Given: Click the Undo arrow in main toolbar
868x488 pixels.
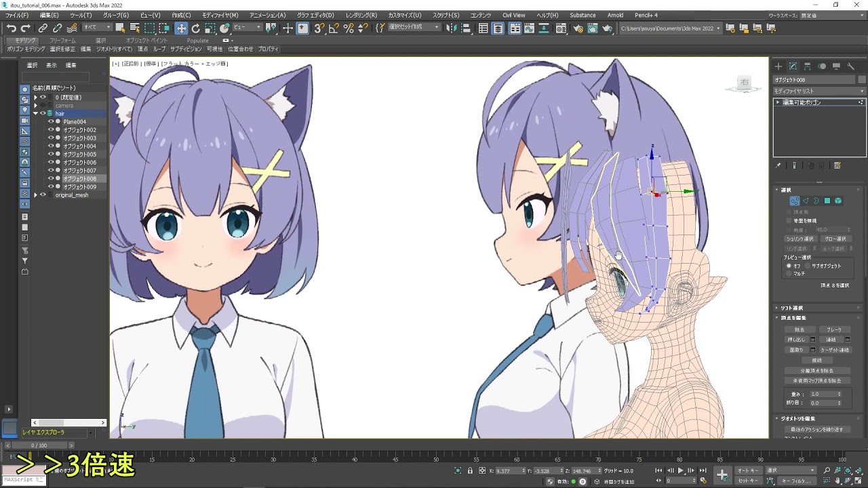Looking at the screenshot, I should pos(12,28).
